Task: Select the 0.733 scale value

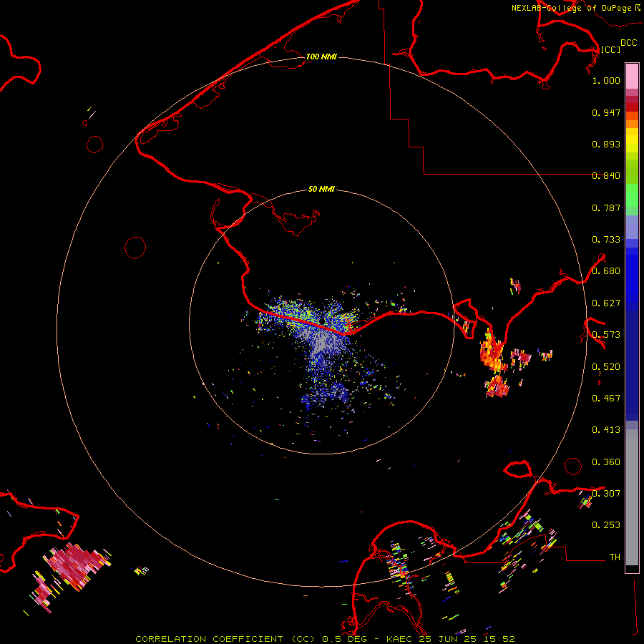Action: pyautogui.click(x=606, y=240)
